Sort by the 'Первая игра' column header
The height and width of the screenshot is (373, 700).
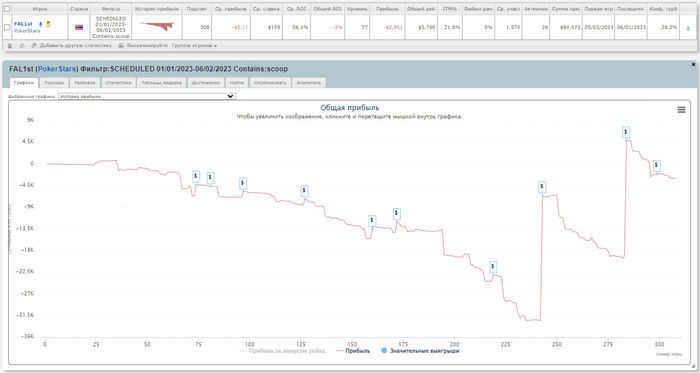(599, 9)
